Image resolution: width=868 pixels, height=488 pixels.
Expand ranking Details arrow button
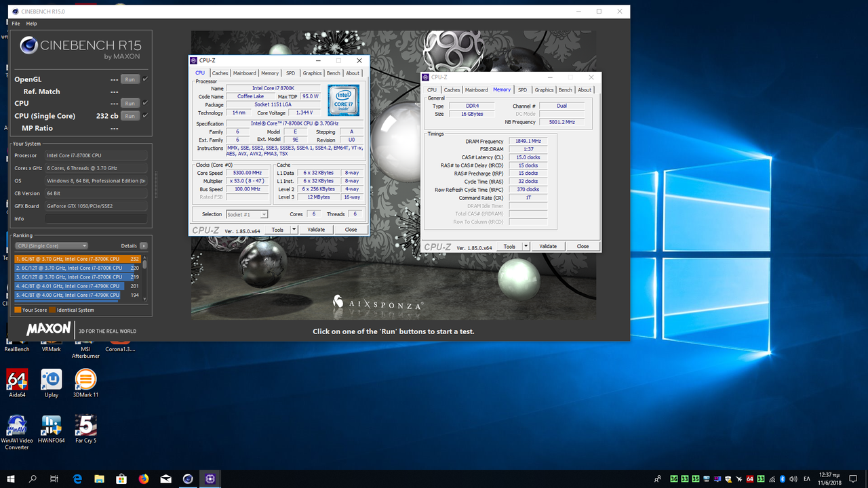click(144, 245)
